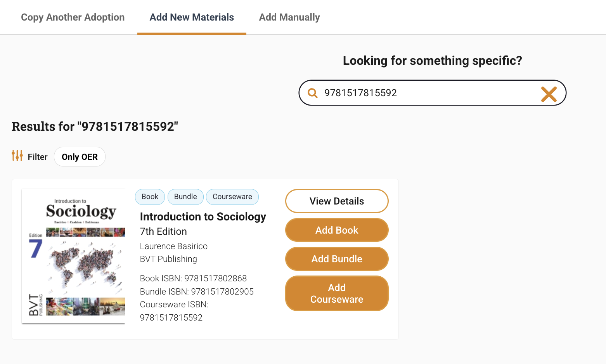This screenshot has height=364, width=606.
Task: Click the Book tag chip
Action: [x=150, y=197]
